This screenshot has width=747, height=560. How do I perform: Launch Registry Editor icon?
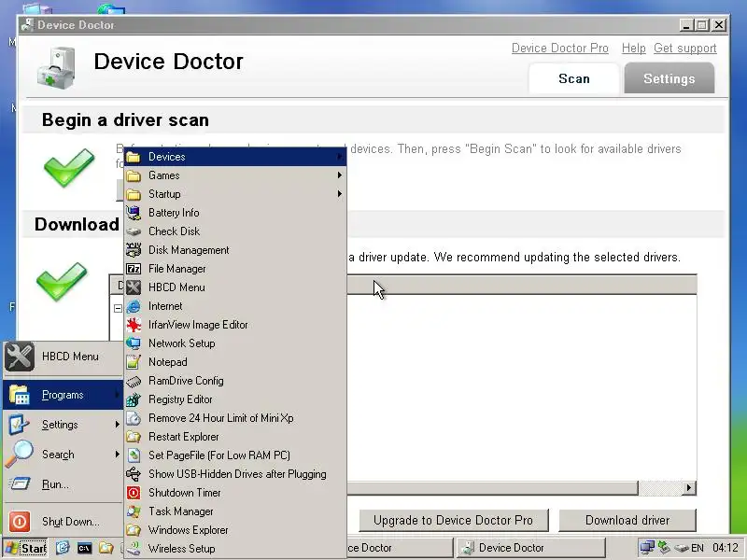134,399
